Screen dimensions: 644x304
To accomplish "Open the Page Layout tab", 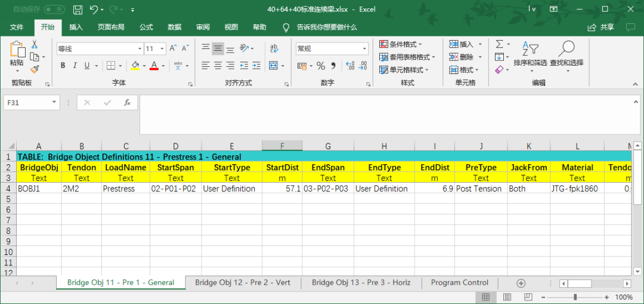I will 111,27.
